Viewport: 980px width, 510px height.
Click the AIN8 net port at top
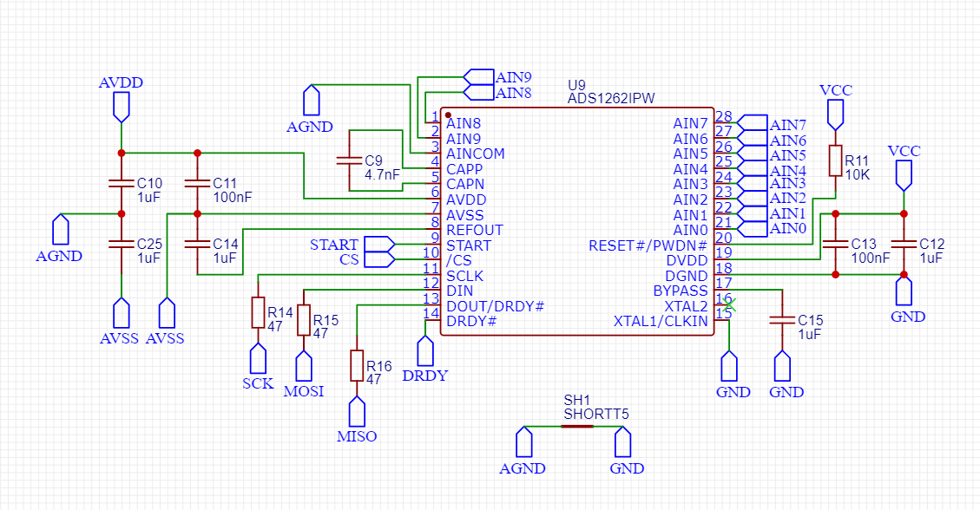[x=478, y=93]
